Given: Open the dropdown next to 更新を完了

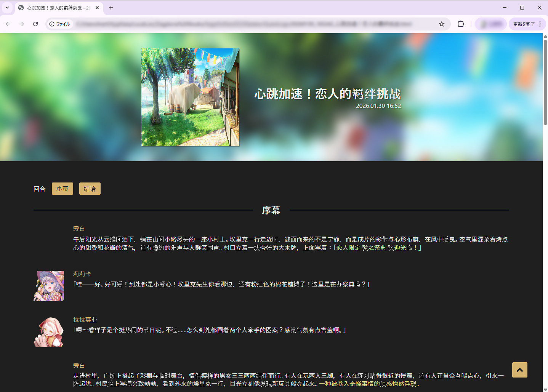Looking at the screenshot, I should (541, 24).
